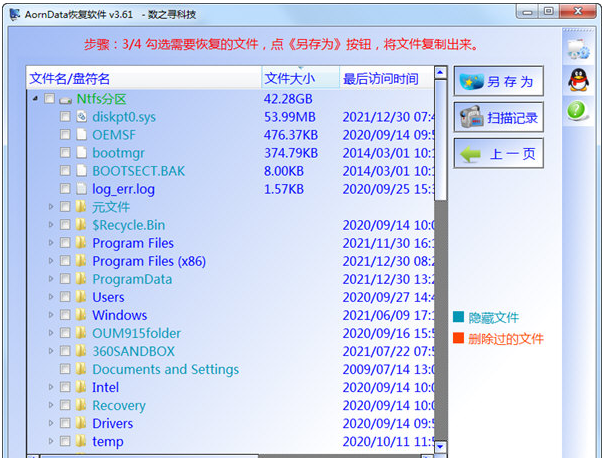The width and height of the screenshot is (603, 458).
Task: Click the BOOTSECT.BAK file icon
Action: 82,171
